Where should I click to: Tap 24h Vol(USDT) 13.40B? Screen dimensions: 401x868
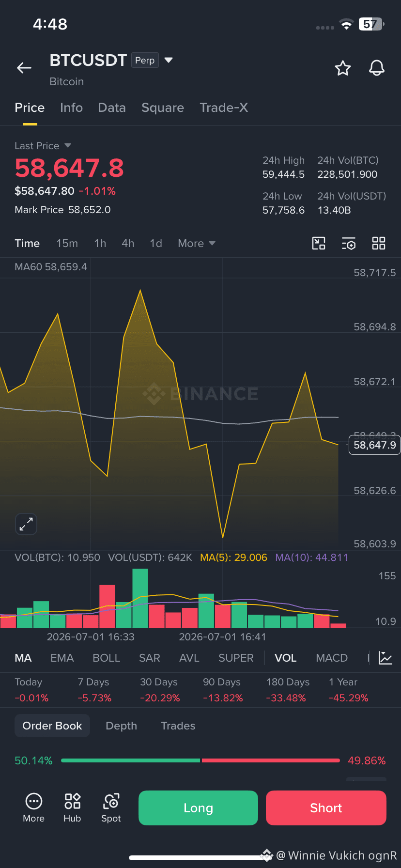click(334, 210)
